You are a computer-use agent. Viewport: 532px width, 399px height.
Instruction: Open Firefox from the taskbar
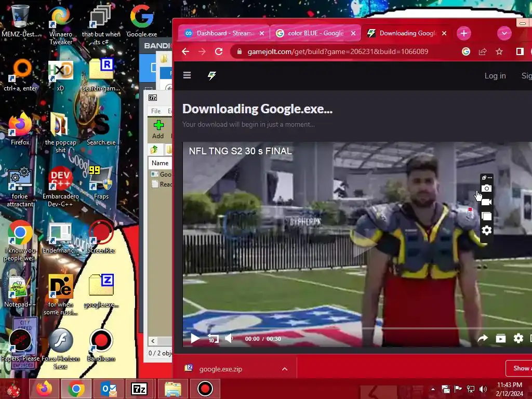click(x=45, y=389)
